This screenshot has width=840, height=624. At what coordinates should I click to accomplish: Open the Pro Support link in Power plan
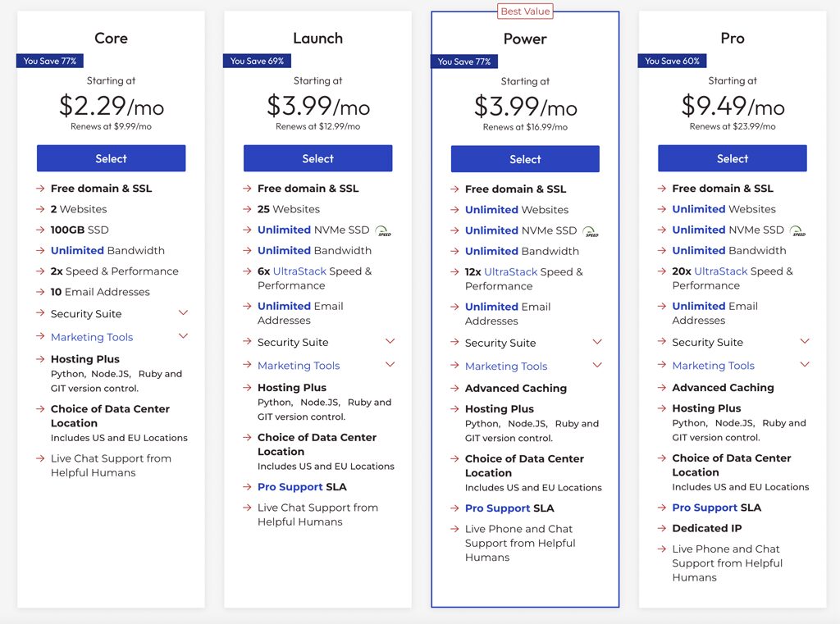point(497,508)
